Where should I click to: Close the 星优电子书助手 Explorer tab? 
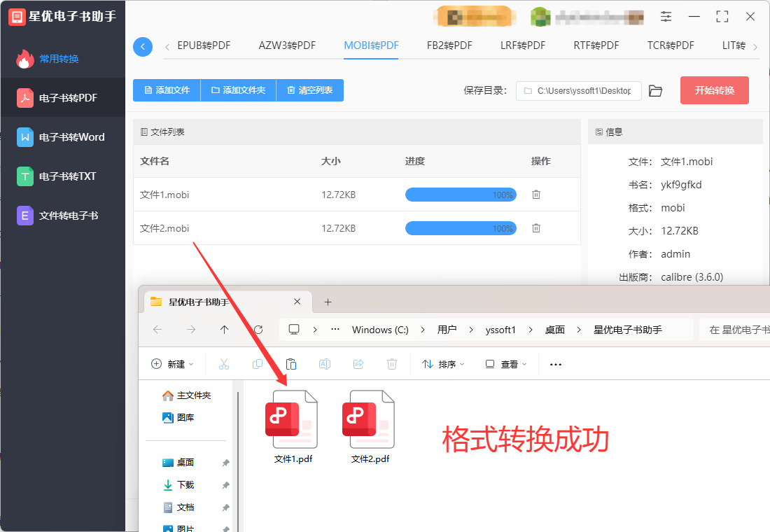point(297,302)
